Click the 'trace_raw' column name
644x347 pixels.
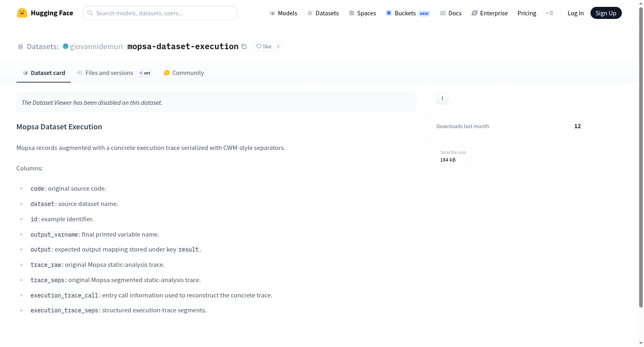46,265
